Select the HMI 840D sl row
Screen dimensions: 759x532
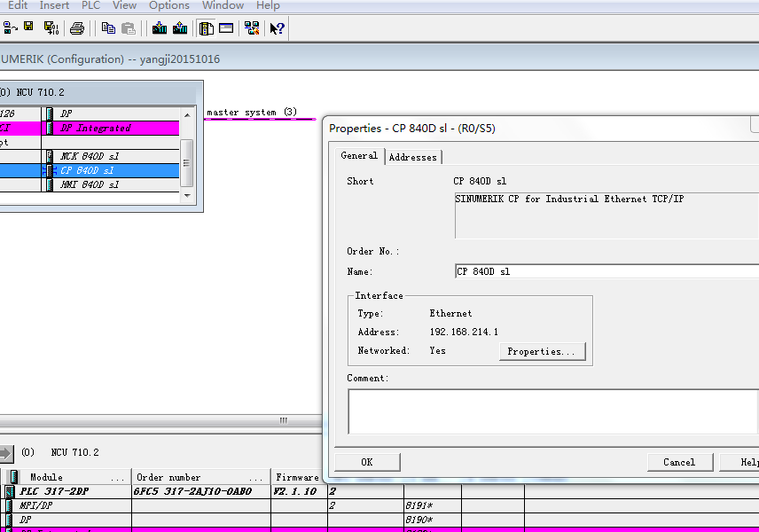click(x=90, y=184)
